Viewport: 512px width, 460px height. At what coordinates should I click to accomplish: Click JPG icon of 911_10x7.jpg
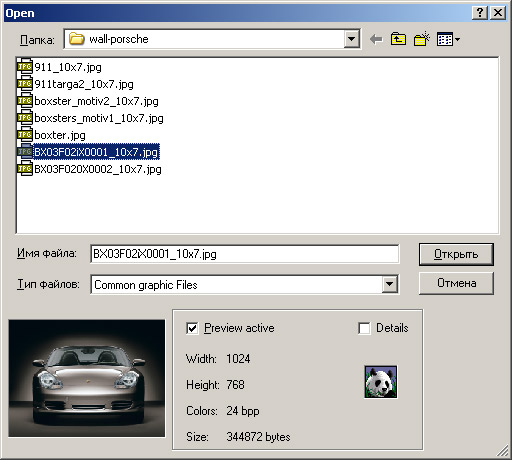(25, 67)
